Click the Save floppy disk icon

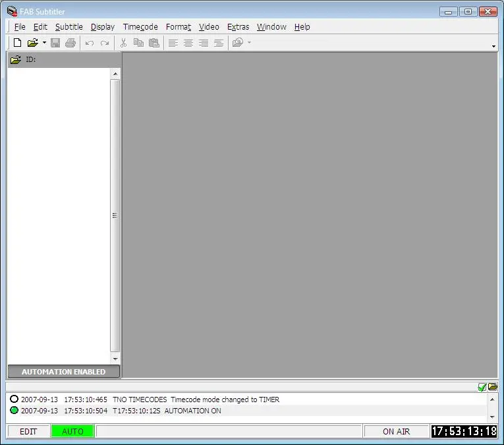(x=55, y=43)
